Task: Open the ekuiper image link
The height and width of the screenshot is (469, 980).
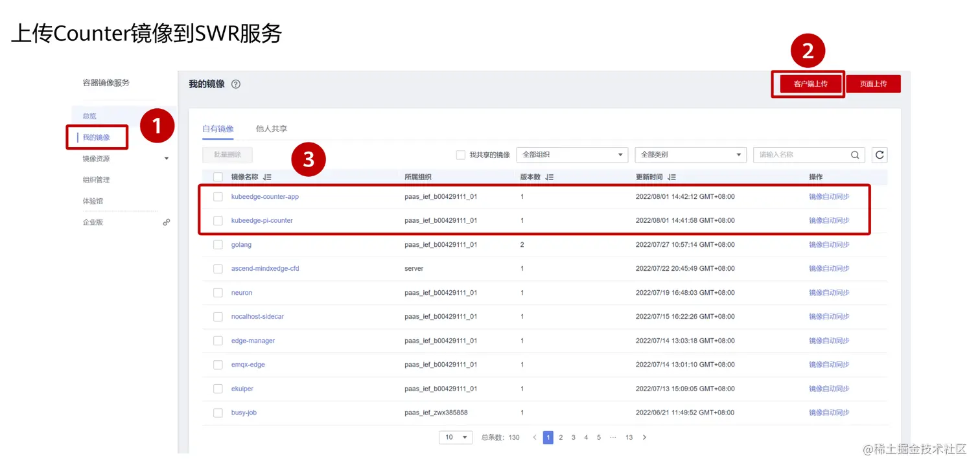Action: point(242,389)
